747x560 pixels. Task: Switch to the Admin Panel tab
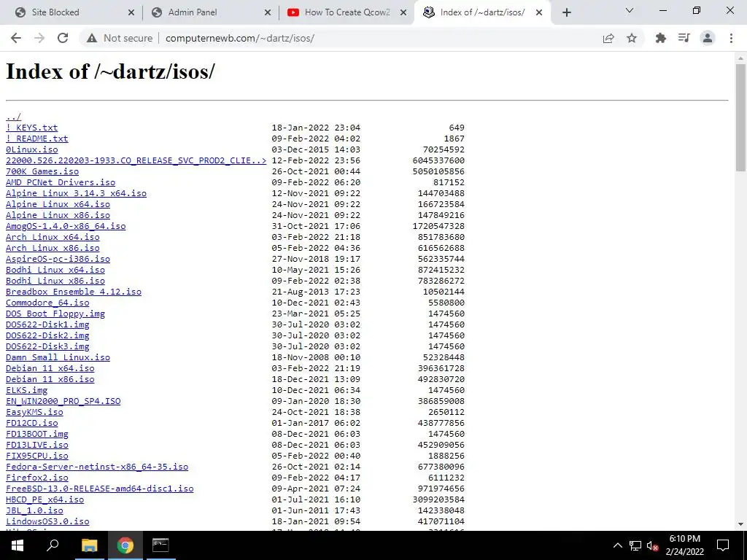click(209, 12)
